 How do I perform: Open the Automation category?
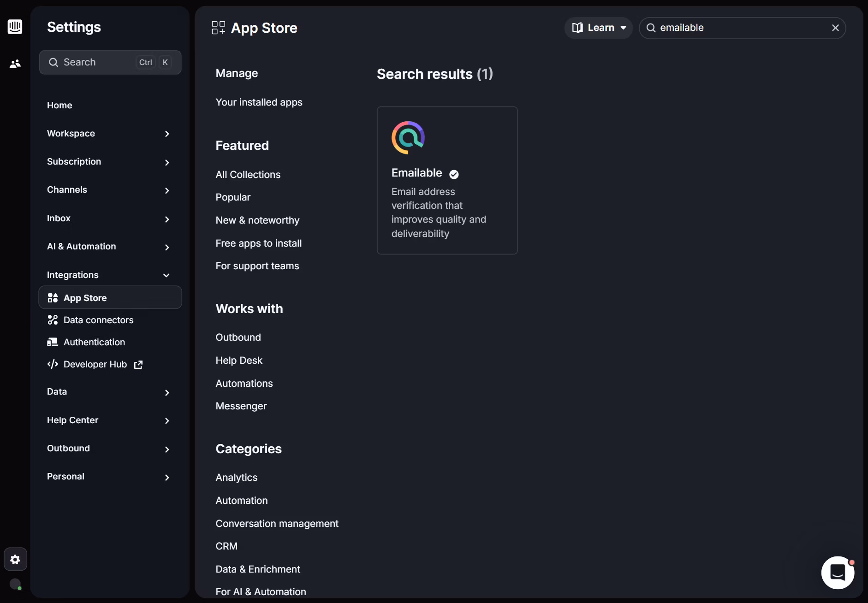tap(241, 501)
